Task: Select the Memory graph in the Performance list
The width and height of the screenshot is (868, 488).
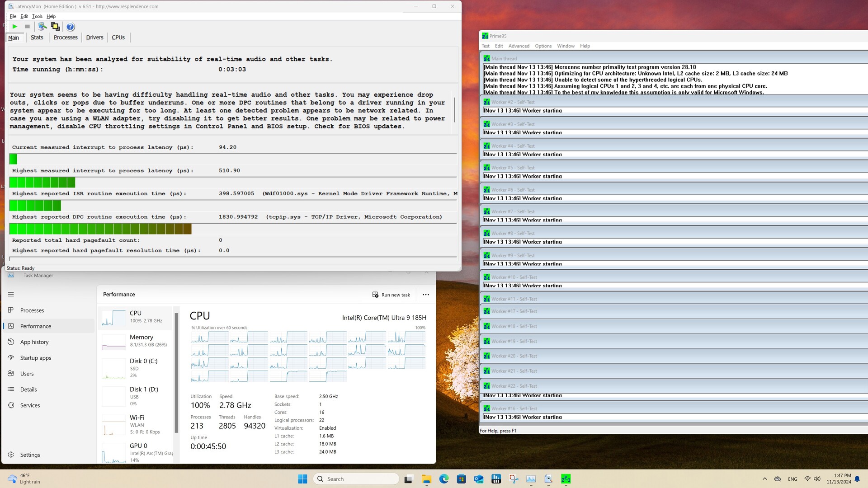Action: click(136, 341)
